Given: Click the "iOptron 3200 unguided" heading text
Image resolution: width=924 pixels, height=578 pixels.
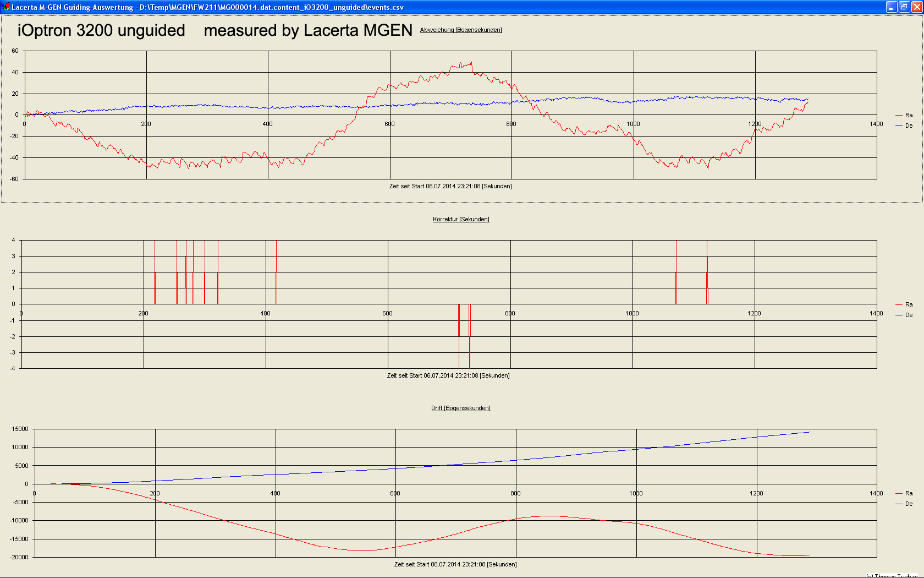Looking at the screenshot, I should pos(101,30).
